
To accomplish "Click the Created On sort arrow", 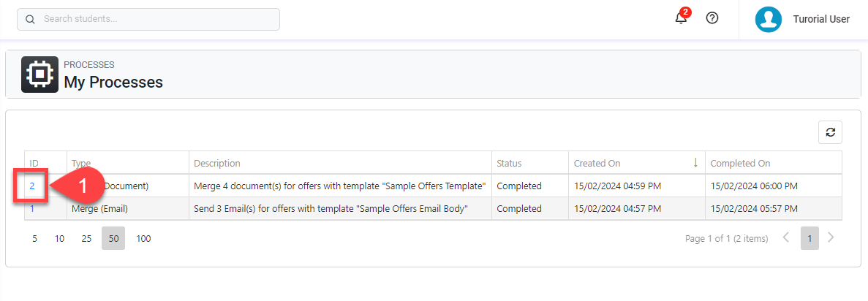I will coord(695,163).
